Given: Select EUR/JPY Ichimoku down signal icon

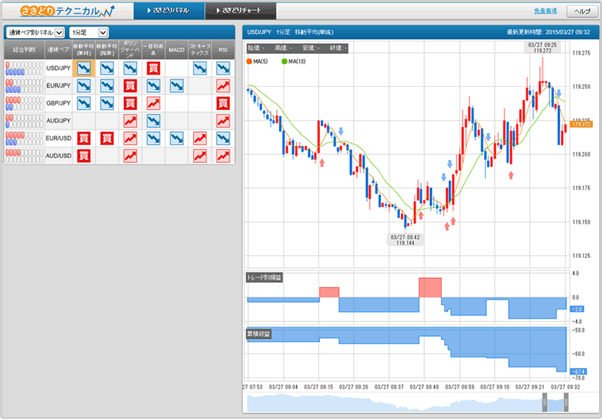Looking at the screenshot, I should [153, 86].
